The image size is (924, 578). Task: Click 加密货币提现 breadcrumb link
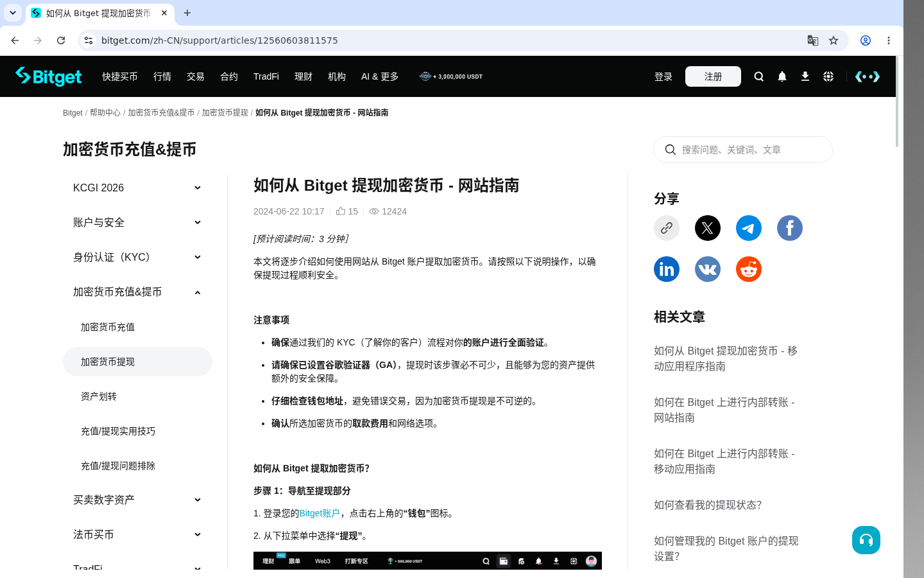[225, 112]
